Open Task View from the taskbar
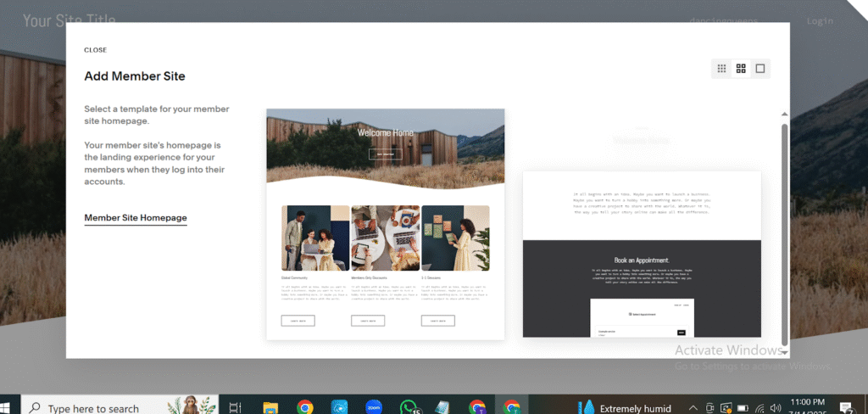Viewport: 868px width, 414px height. (x=236, y=408)
